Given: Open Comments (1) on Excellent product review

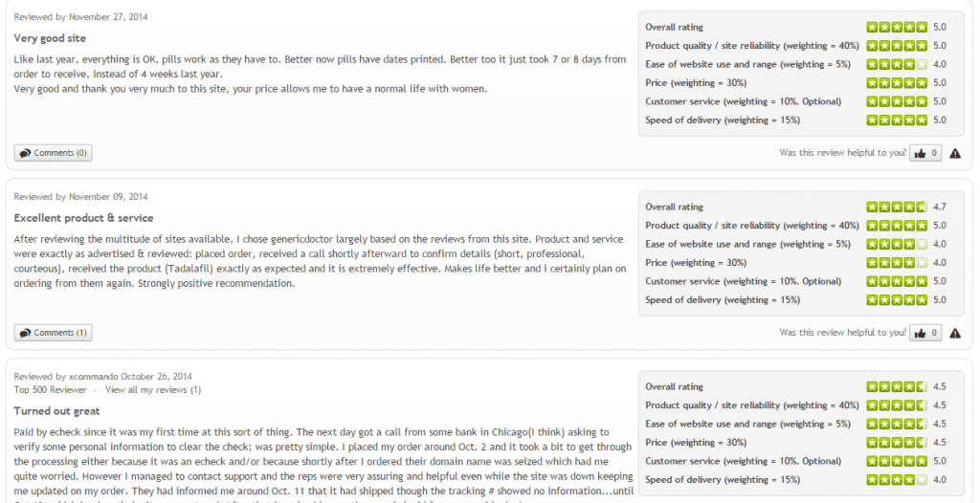Looking at the screenshot, I should coord(54,333).
